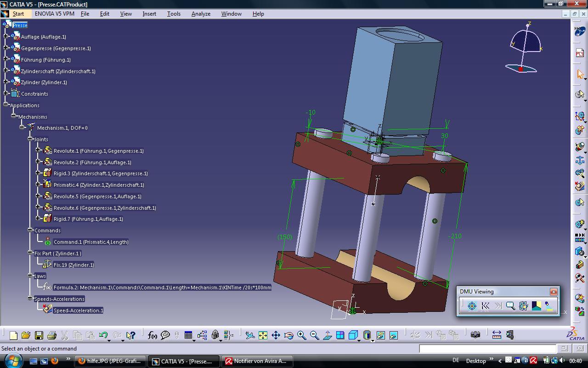Toggle Swap Visible Space icon
The width and height of the screenshot is (588, 368).
(393, 335)
